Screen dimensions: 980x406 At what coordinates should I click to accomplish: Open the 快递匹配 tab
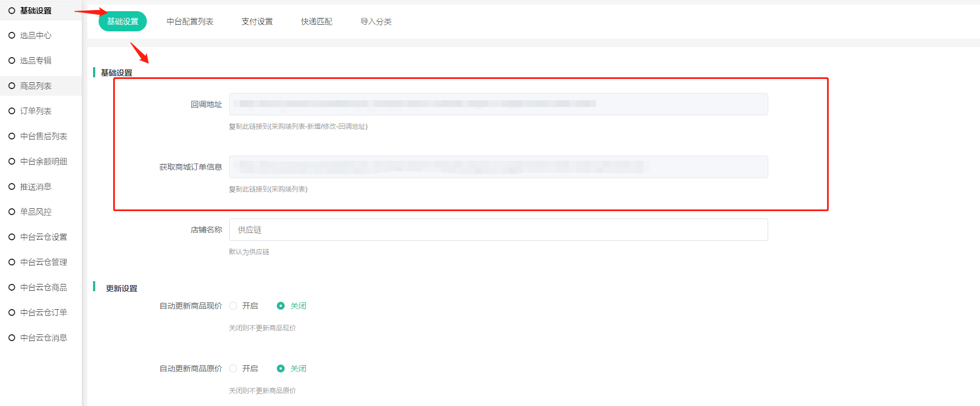(x=317, y=21)
